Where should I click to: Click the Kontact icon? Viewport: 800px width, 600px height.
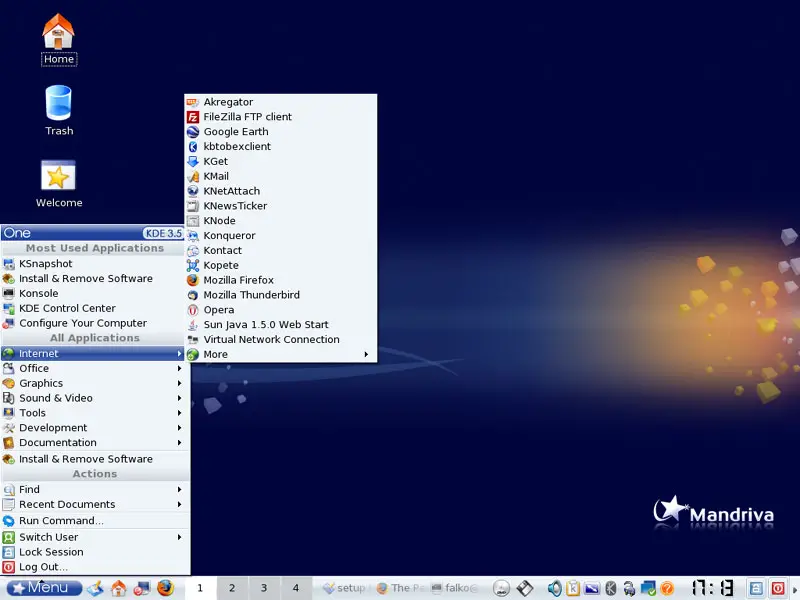[x=193, y=251]
